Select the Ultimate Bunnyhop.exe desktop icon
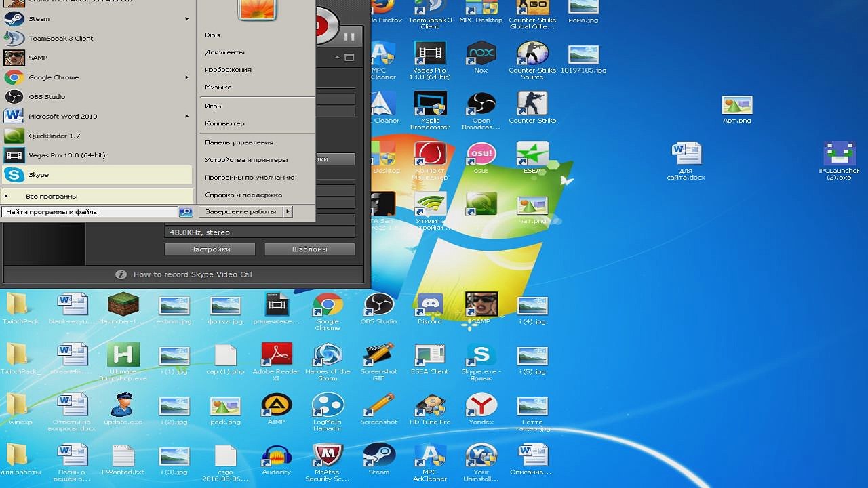The width and height of the screenshot is (868, 488). (x=123, y=363)
